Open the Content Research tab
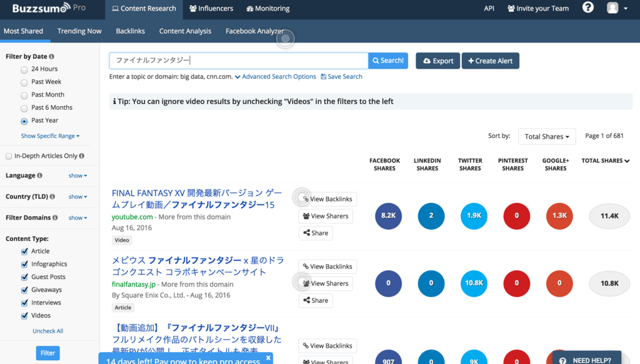The width and height of the screenshot is (640, 364). [x=144, y=9]
